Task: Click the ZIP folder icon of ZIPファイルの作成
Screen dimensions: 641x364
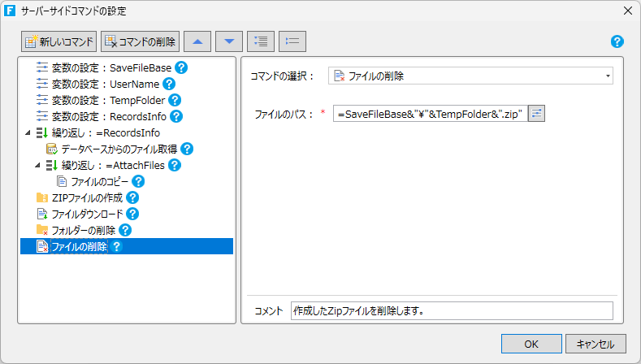Action: click(x=42, y=197)
